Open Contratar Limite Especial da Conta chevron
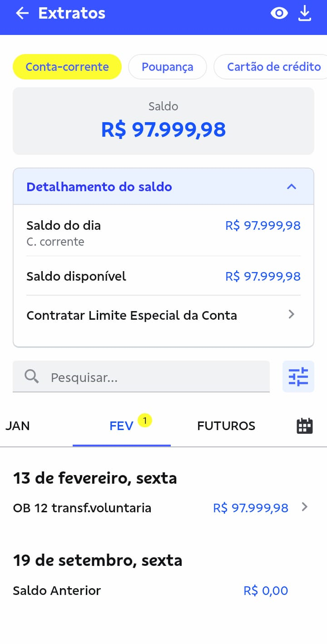The width and height of the screenshot is (327, 644). (292, 315)
